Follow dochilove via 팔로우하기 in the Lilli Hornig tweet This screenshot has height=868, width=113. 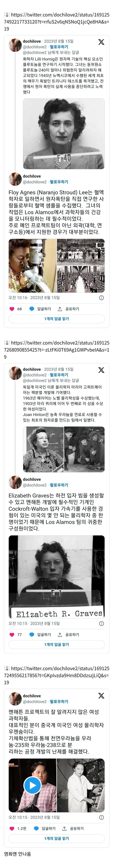(59, 47)
